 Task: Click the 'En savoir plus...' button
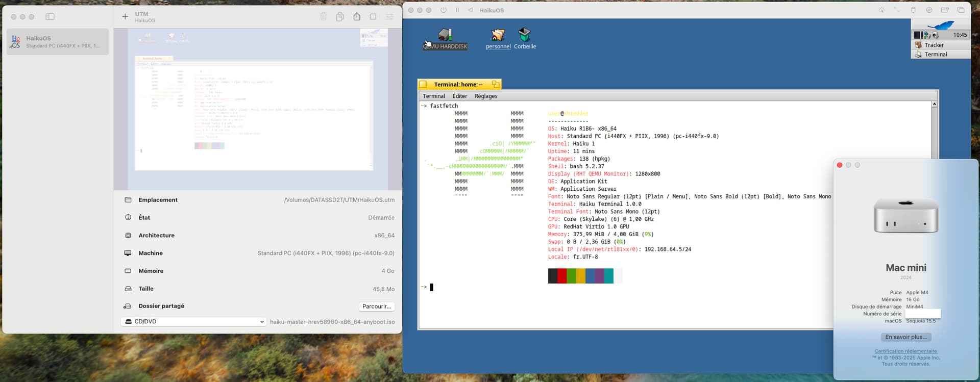pos(905,337)
